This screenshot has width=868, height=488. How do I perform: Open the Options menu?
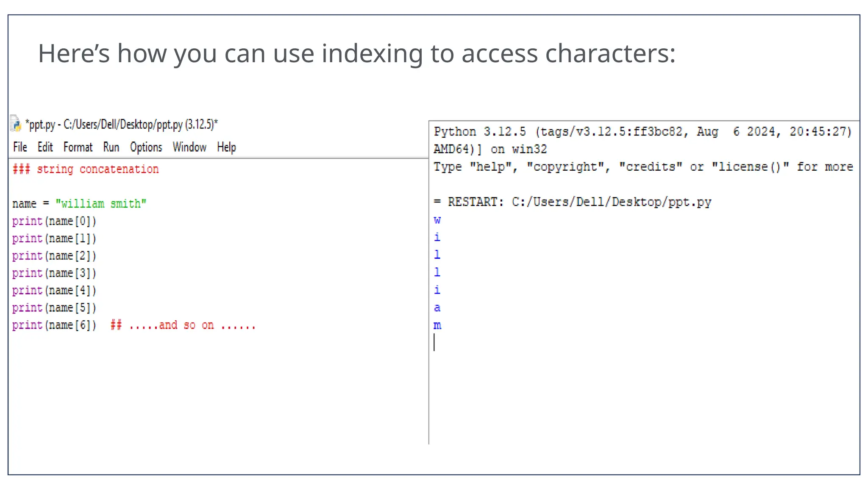(146, 147)
